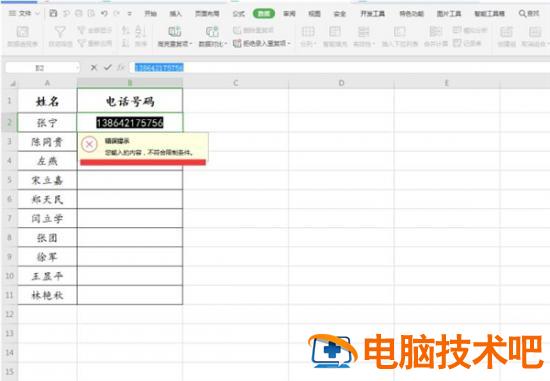The height and width of the screenshot is (381, 550).
Task: Click the 电话号码 header cell
Action: 130,101
